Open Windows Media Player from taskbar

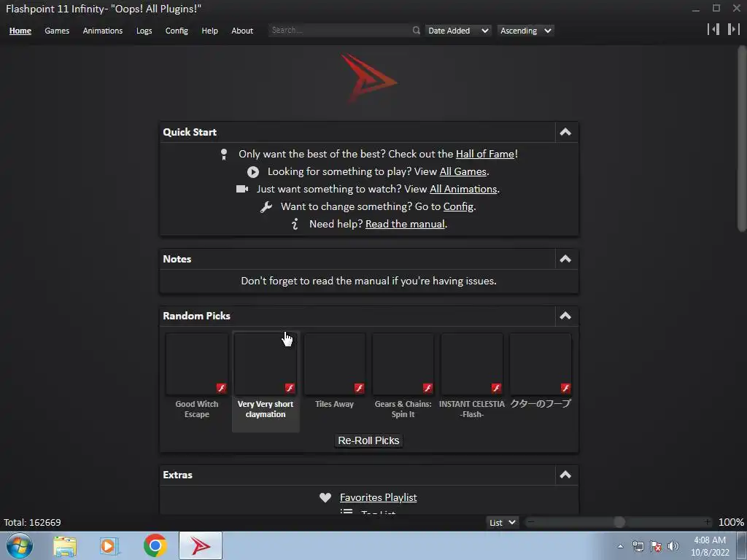109,546
